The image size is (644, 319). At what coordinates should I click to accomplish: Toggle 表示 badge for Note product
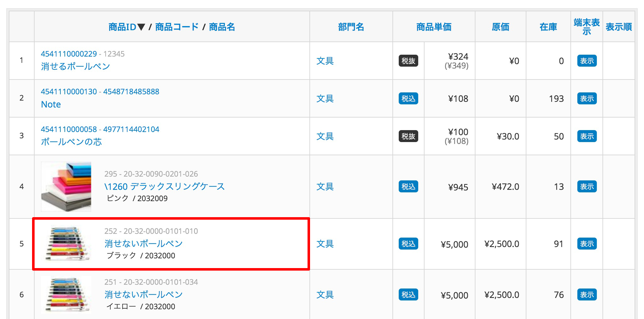(587, 98)
